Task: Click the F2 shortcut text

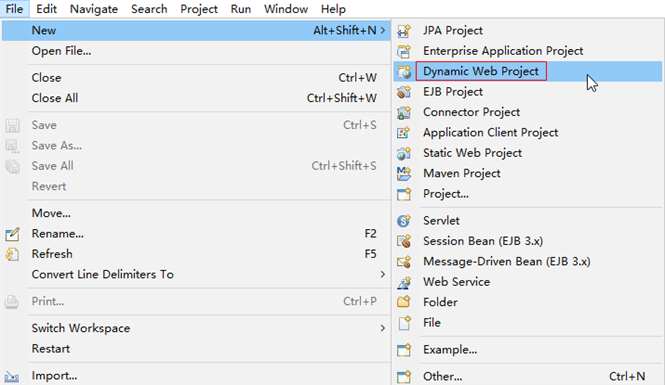Action: point(370,234)
